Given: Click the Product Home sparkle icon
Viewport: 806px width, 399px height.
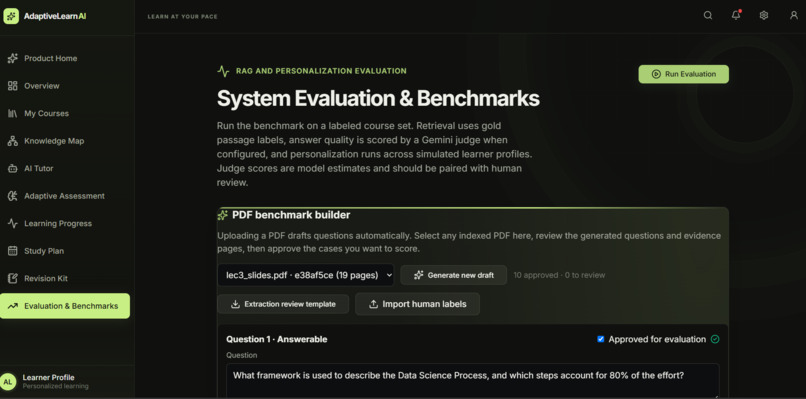Looking at the screenshot, I should pyautogui.click(x=12, y=58).
